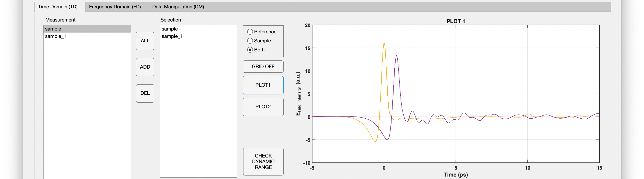This screenshot has height=179, width=644.
Task: Choose the Sample radio option
Action: (x=259, y=41)
